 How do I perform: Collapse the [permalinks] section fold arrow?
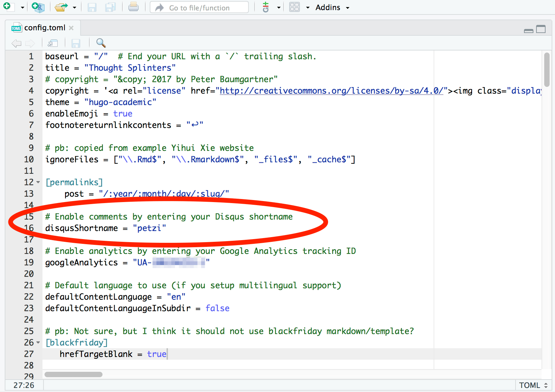[x=38, y=182]
